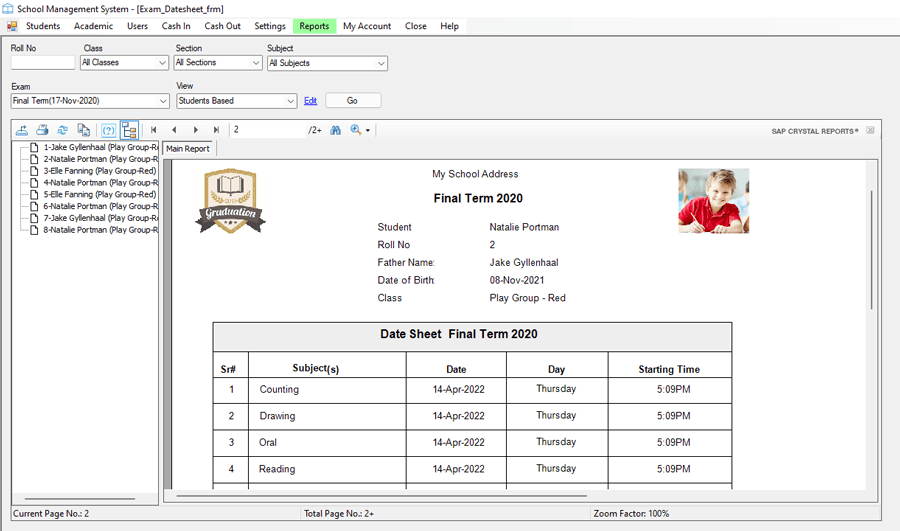Toggle the group tree panel icon

tap(129, 130)
